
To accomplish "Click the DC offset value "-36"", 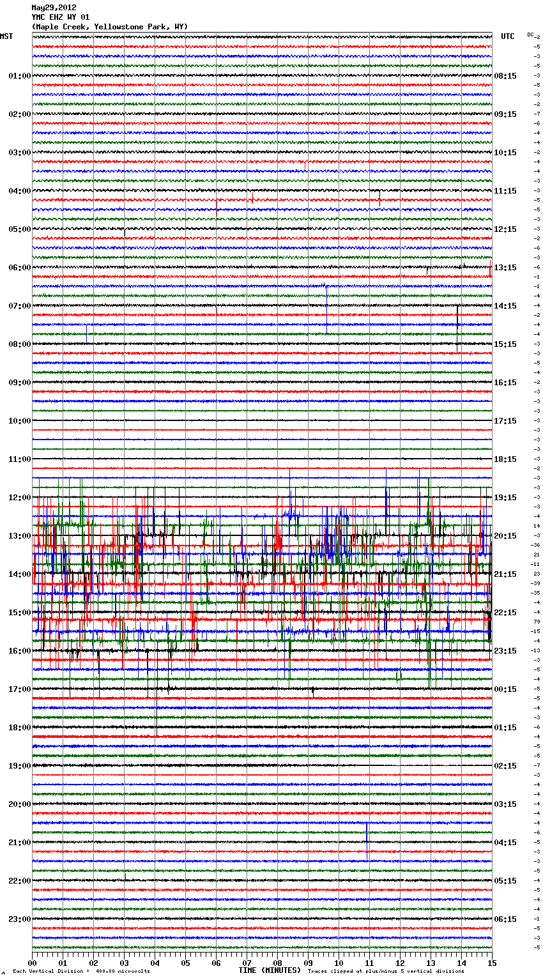I will tap(536, 545).
